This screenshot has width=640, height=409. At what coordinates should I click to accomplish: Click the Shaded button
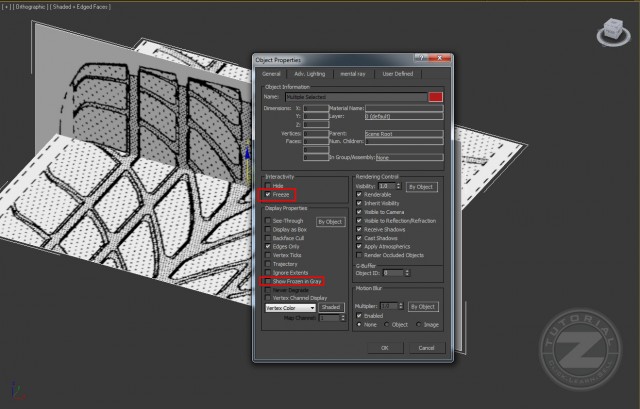(331, 307)
